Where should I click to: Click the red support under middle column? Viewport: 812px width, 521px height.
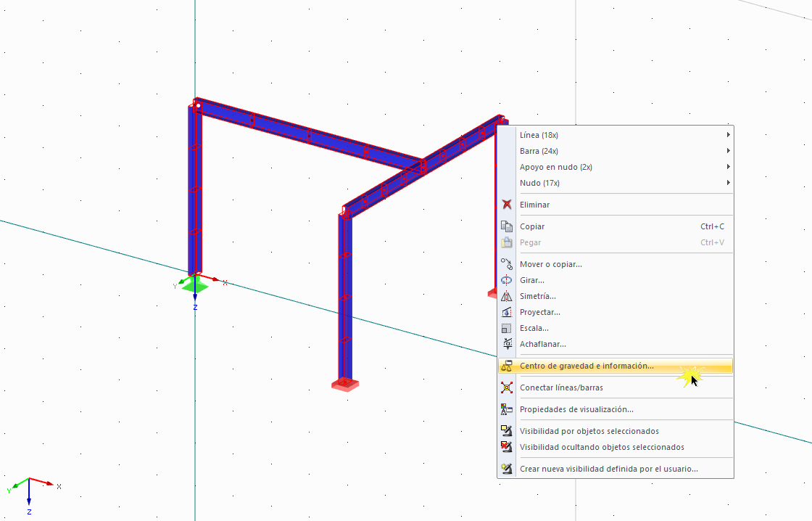pyautogui.click(x=345, y=384)
